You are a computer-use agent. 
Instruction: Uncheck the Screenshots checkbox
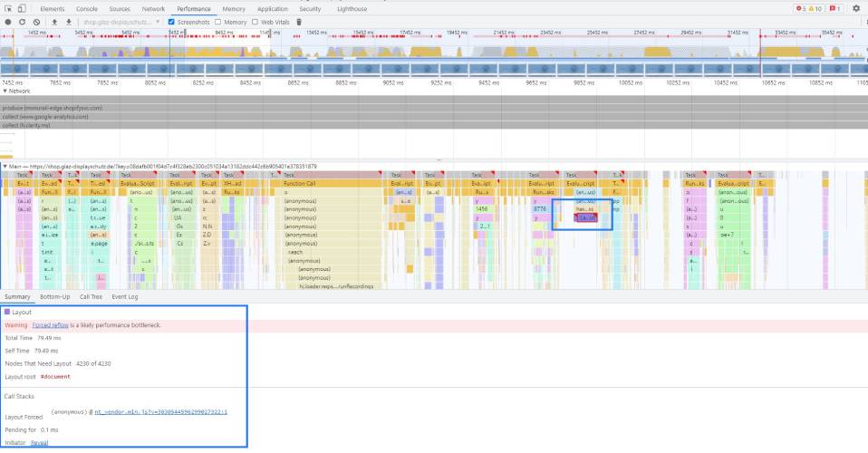click(x=172, y=22)
